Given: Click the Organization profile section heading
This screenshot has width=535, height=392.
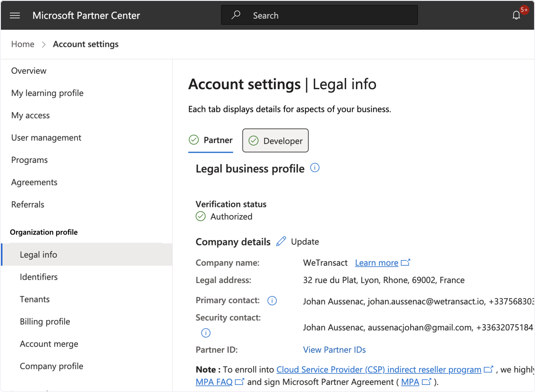Looking at the screenshot, I should click(x=44, y=232).
